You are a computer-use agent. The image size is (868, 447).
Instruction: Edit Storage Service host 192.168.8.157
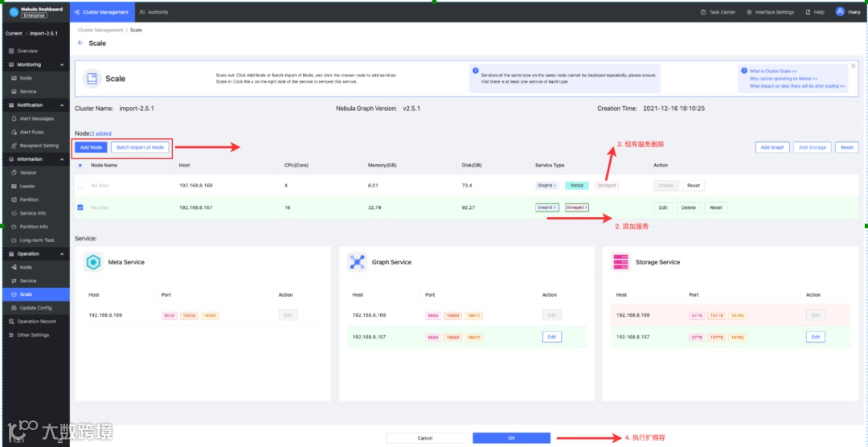pos(816,337)
